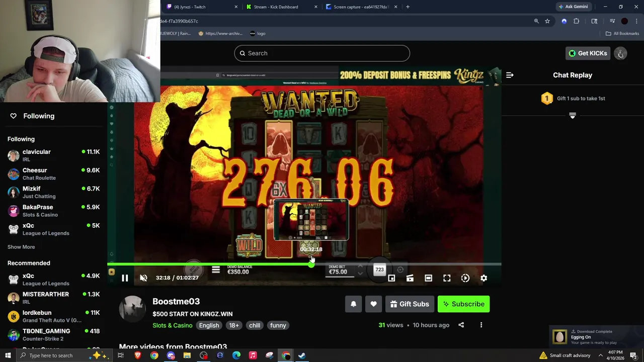Image resolution: width=644 pixels, height=362 pixels.
Task: Share this video via share icon
Action: (x=461, y=325)
